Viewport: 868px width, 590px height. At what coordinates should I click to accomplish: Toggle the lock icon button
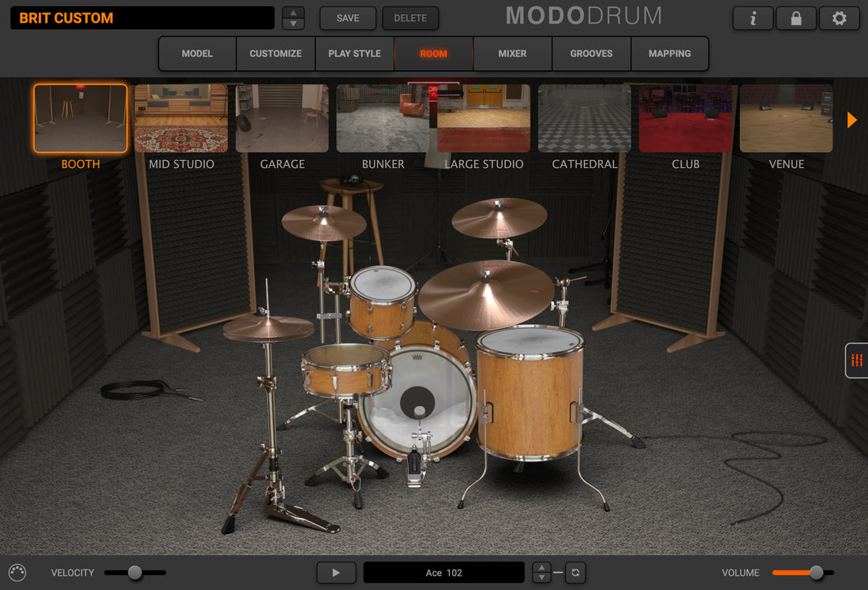click(x=796, y=18)
